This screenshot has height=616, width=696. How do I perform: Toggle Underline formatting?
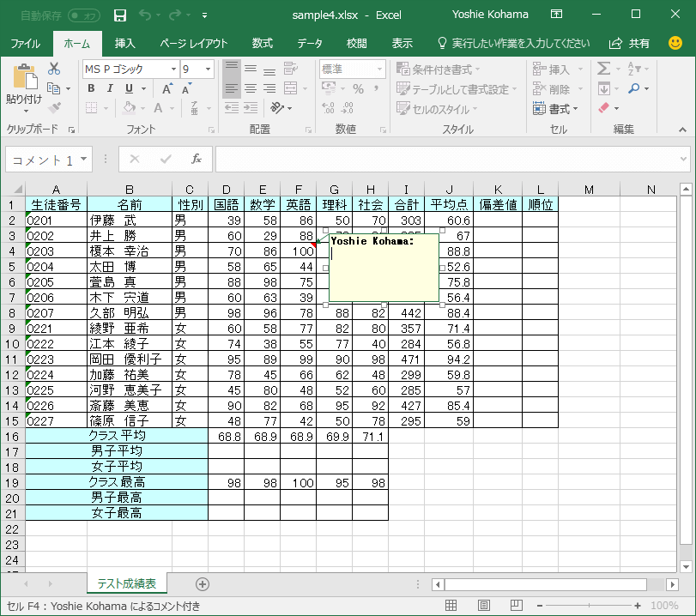tap(130, 88)
